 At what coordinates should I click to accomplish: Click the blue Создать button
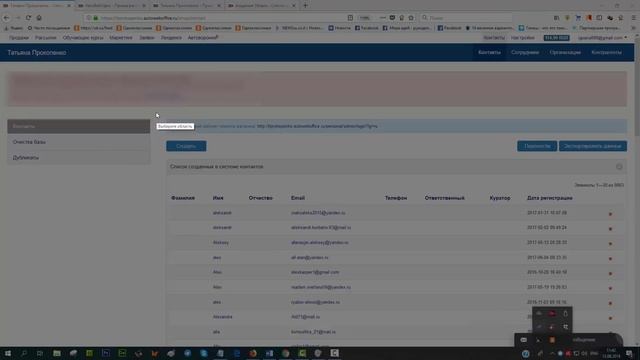pos(186,146)
